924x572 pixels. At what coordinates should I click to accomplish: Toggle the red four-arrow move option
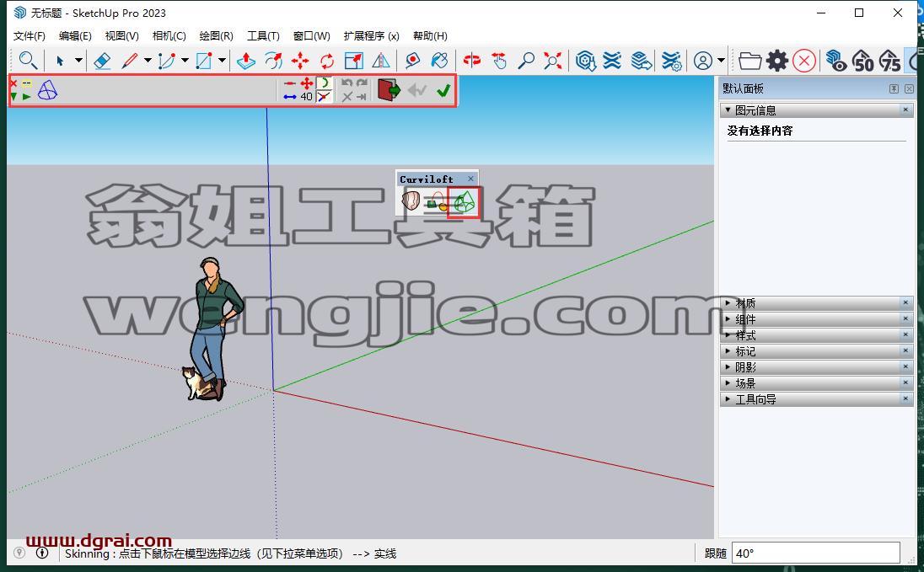[x=307, y=83]
